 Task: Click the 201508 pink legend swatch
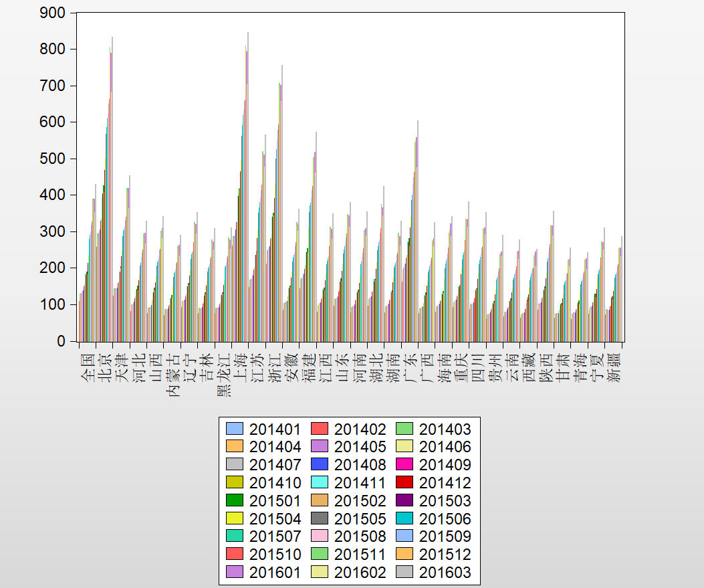tap(320, 536)
